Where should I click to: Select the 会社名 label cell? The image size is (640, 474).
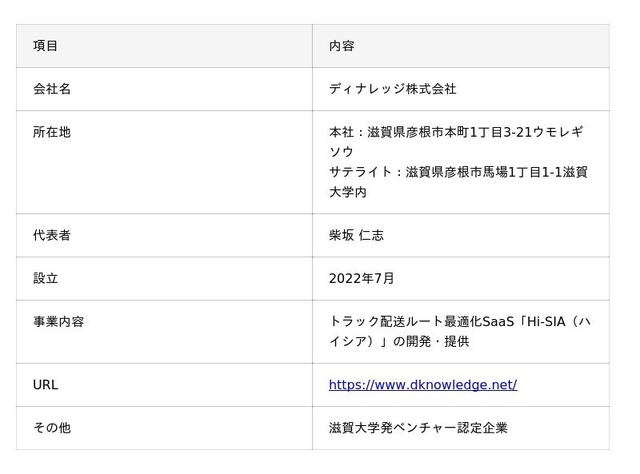click(x=164, y=89)
